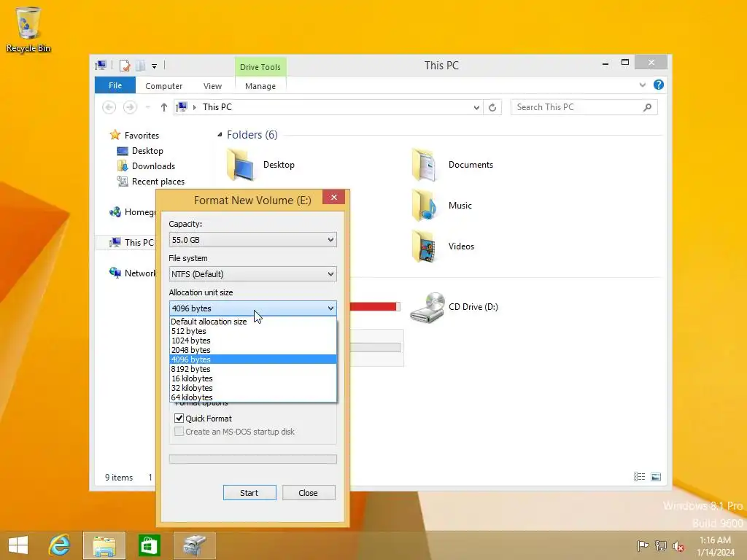Open the File menu tab
Viewport: 747px width, 560px height.
[115, 85]
